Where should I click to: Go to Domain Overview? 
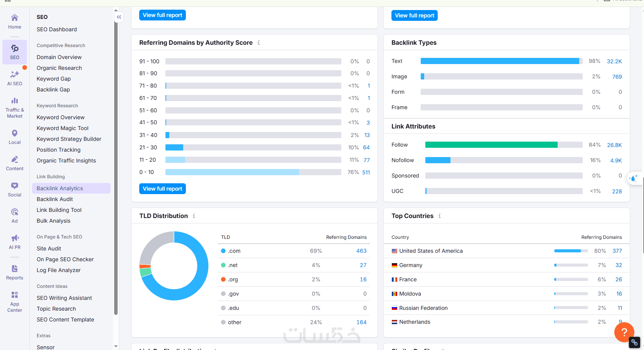[x=59, y=57]
